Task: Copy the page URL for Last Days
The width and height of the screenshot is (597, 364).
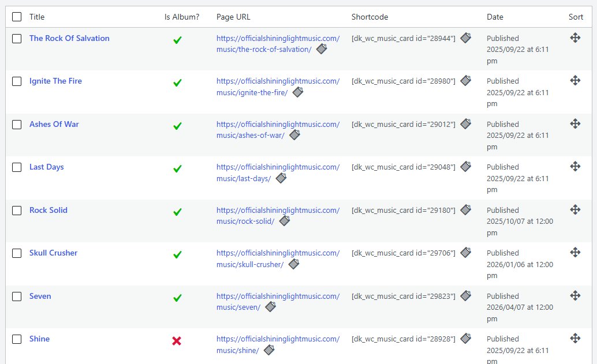Action: pyautogui.click(x=281, y=178)
